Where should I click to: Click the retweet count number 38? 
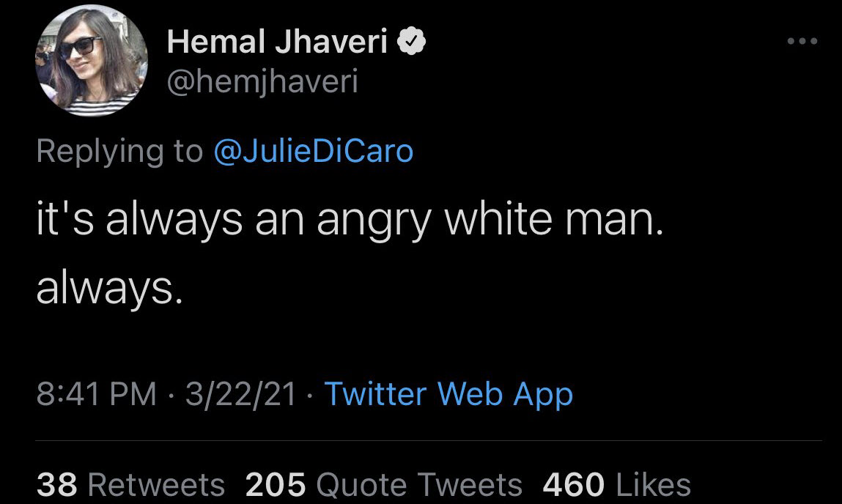point(57,485)
